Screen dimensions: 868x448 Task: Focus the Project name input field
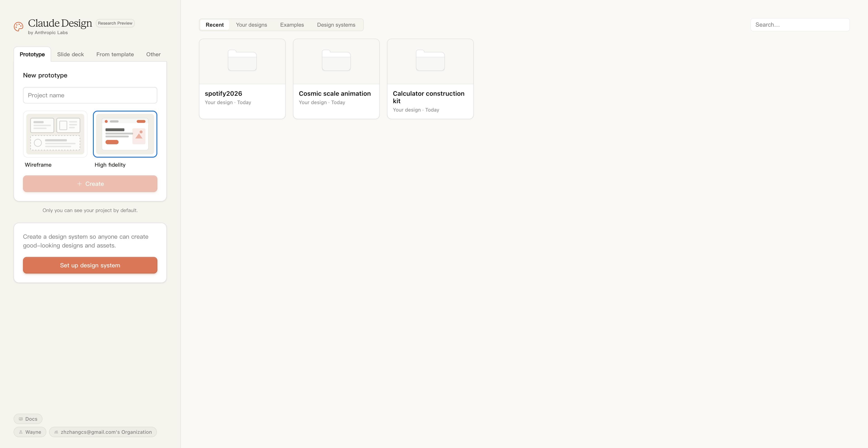90,95
